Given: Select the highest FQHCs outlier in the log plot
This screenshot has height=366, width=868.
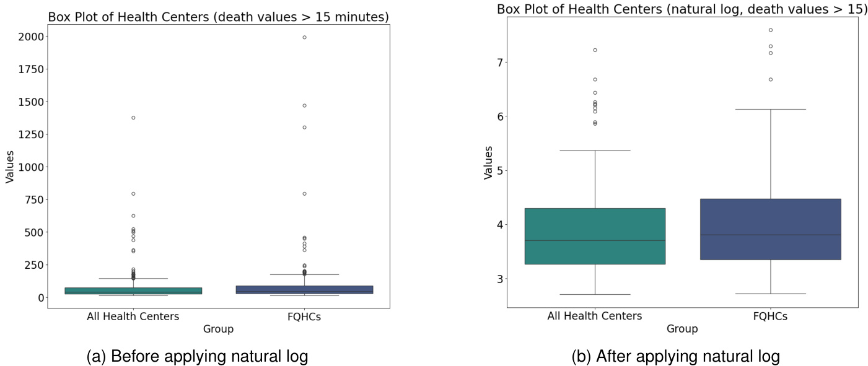Looking at the screenshot, I should coord(771,30).
